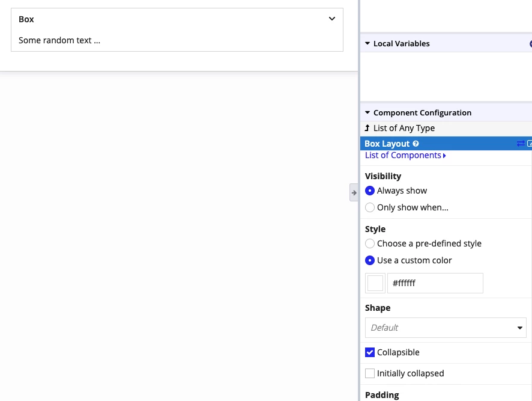Collapse the Component Configuration section
This screenshot has height=401, width=532.
[367, 112]
